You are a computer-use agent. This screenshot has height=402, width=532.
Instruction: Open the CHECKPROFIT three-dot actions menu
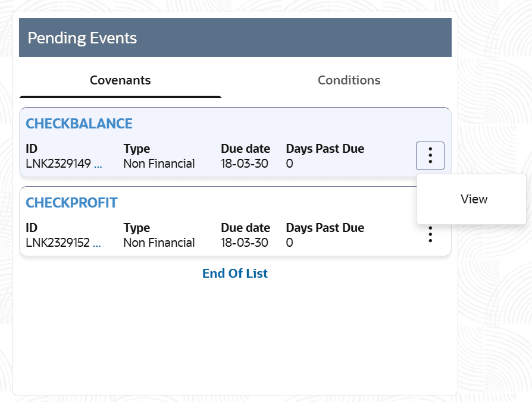click(430, 235)
